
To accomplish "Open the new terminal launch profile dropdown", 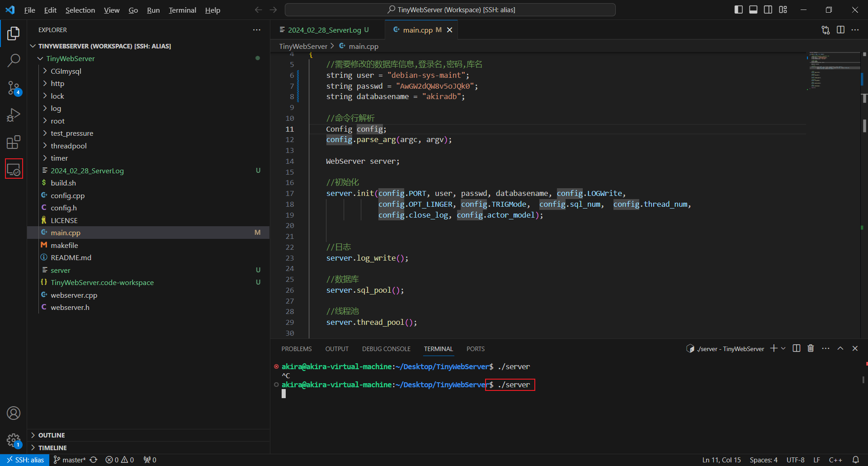I will [783, 348].
